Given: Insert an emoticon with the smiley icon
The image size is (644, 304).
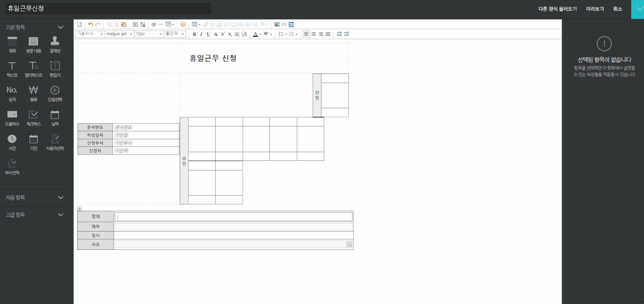Looking at the screenshot, I should pos(183,25).
